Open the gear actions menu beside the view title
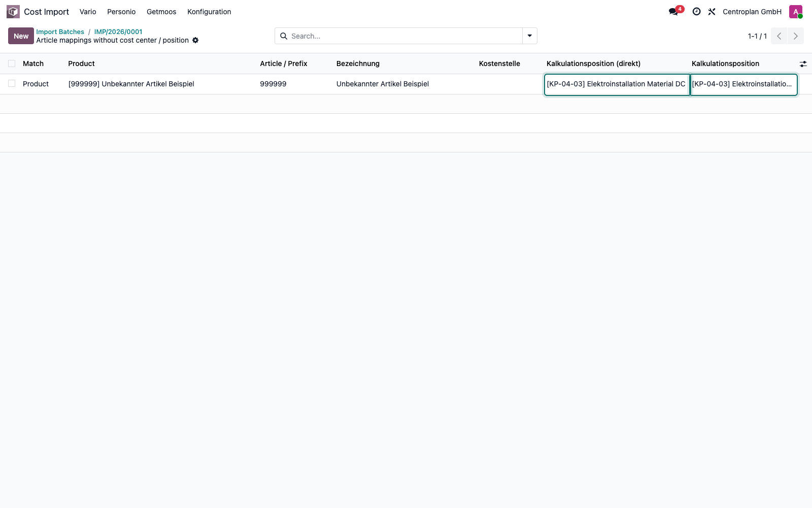The width and height of the screenshot is (812, 508). coord(195,40)
